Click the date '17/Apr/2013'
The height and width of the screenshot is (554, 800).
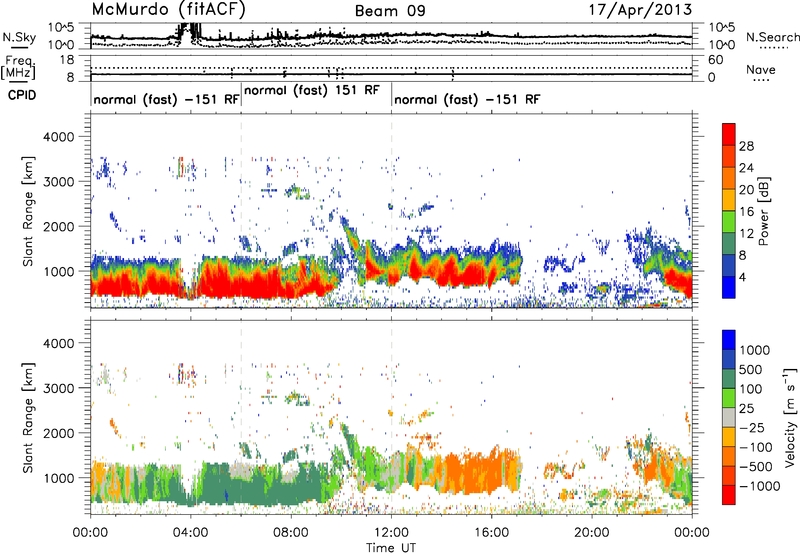641,10
